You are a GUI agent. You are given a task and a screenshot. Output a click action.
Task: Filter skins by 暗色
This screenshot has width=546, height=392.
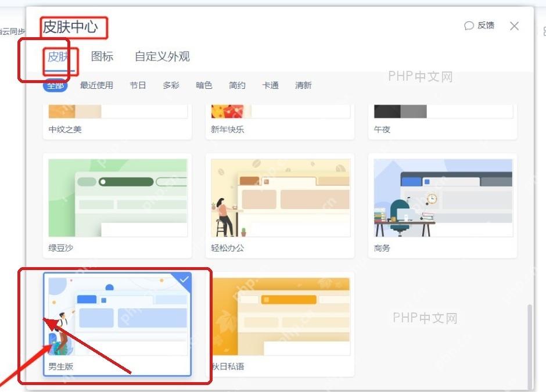(204, 85)
